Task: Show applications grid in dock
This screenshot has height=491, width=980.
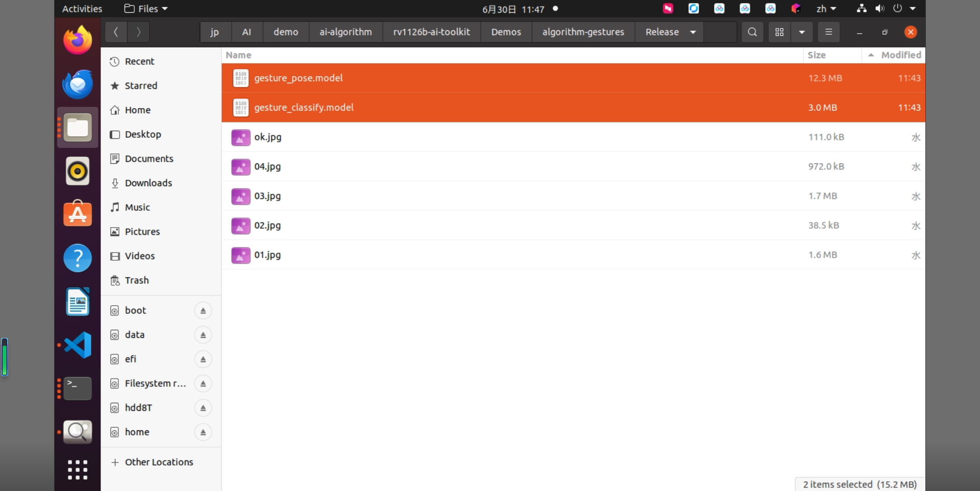Action: coord(78,470)
